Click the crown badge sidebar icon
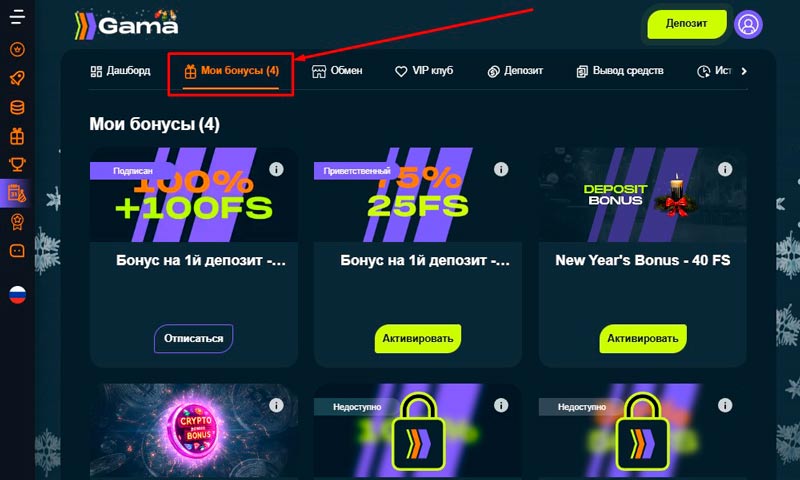The width and height of the screenshot is (800, 480). [x=17, y=49]
